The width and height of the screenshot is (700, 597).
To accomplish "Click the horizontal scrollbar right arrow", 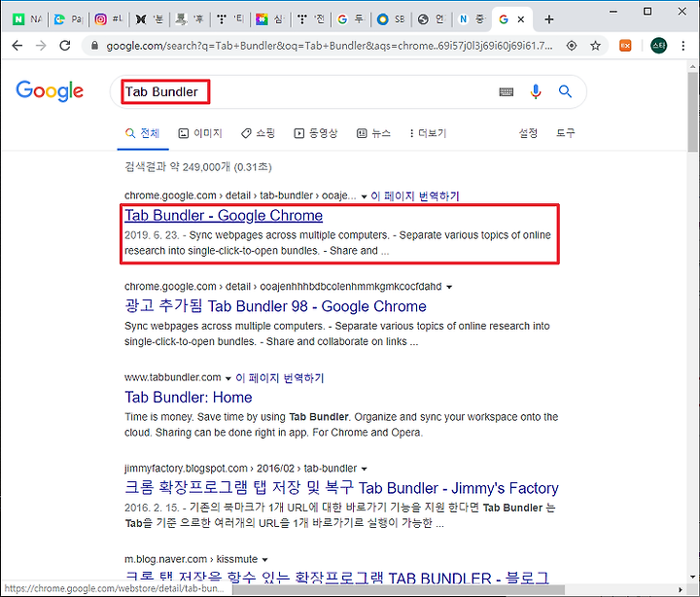I will (x=681, y=590).
